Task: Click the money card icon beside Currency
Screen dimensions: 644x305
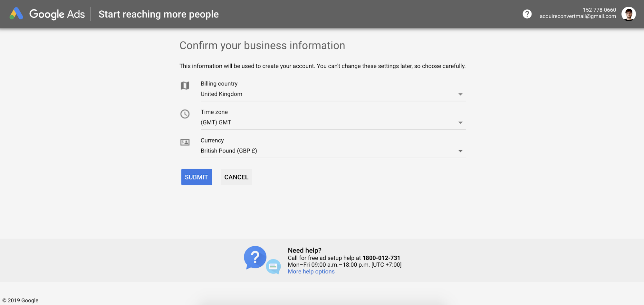Action: coord(185,142)
